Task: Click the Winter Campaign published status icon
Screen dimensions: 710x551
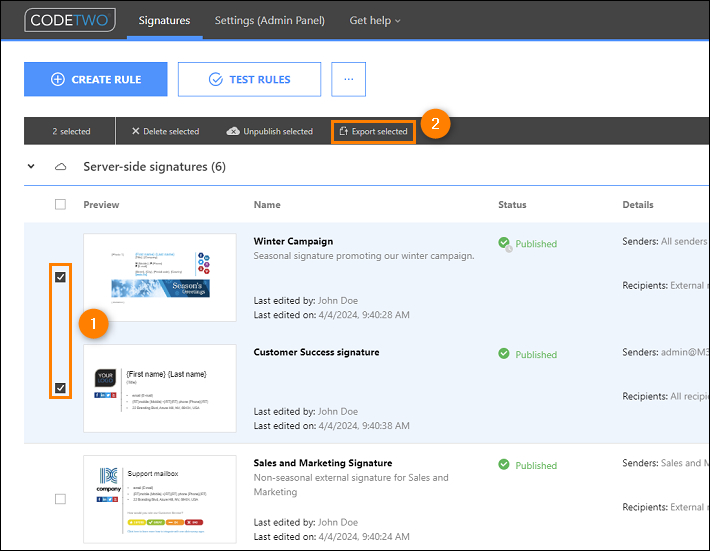Action: click(505, 243)
